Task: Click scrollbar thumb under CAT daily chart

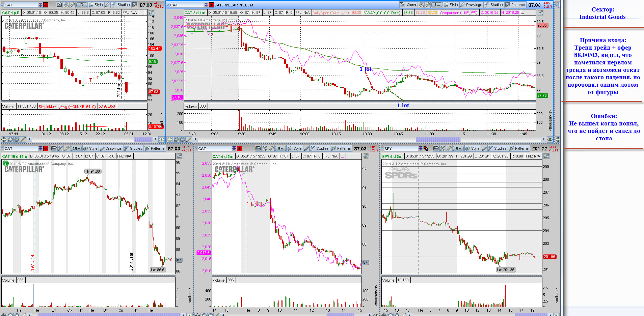Action: click(143, 139)
